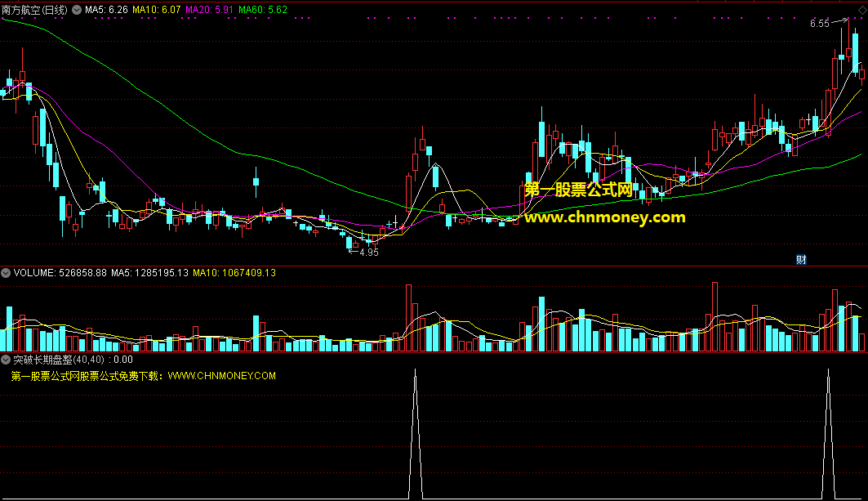Select the 南方航空(日线) stock title
Screen dimensions: 868x501
tap(34, 10)
